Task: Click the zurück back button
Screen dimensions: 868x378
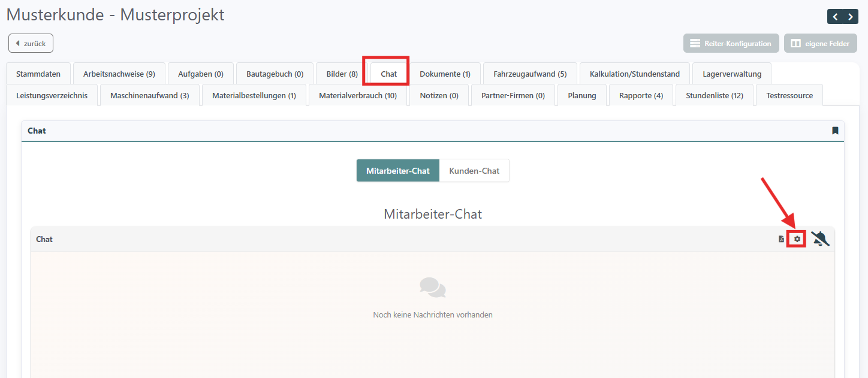Action: [31, 43]
